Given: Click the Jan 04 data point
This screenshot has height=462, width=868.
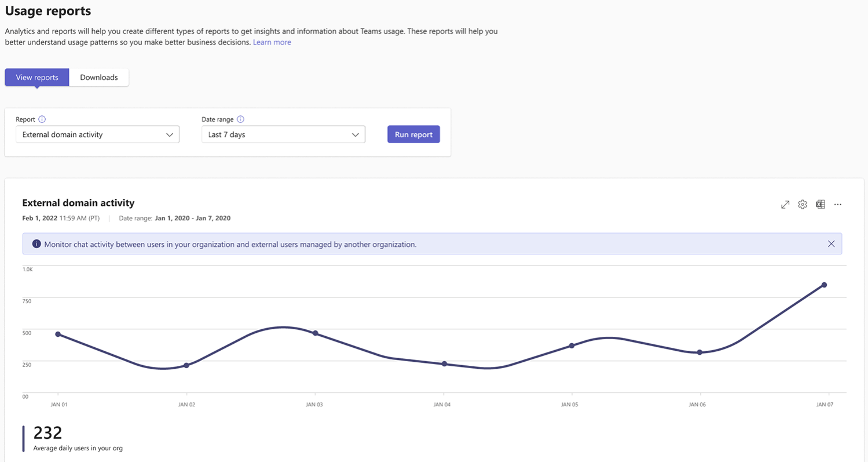Looking at the screenshot, I should pyautogui.click(x=444, y=363).
